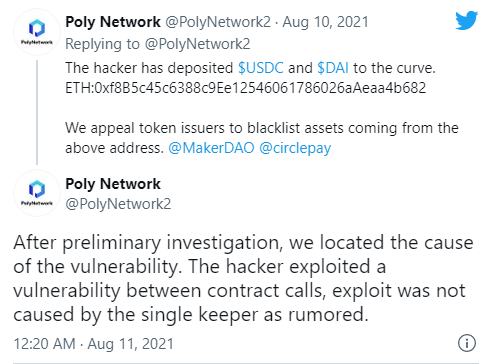Image resolution: width=491 pixels, height=364 pixels.
Task: Open the @circlepay mention
Action: click(x=295, y=148)
